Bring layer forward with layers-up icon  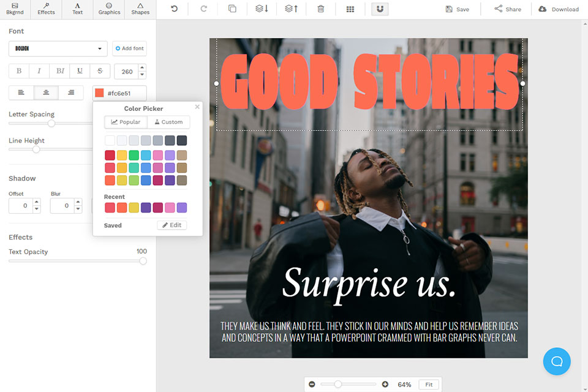click(x=292, y=9)
